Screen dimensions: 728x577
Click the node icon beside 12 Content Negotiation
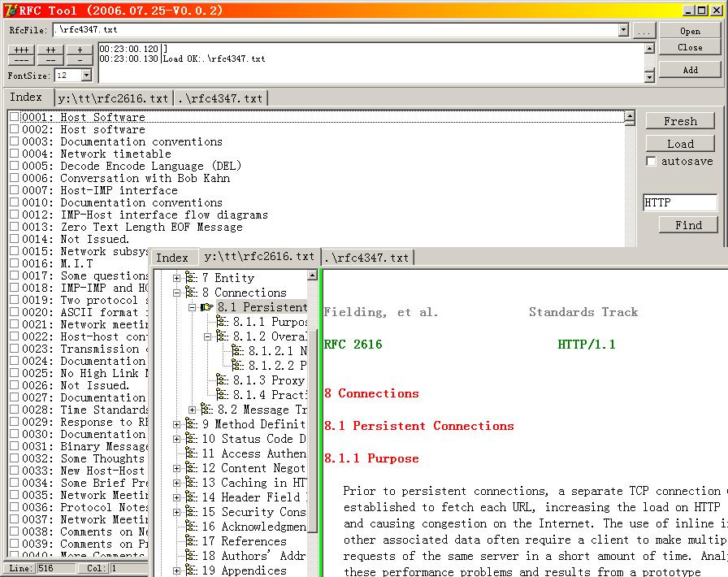point(191,468)
